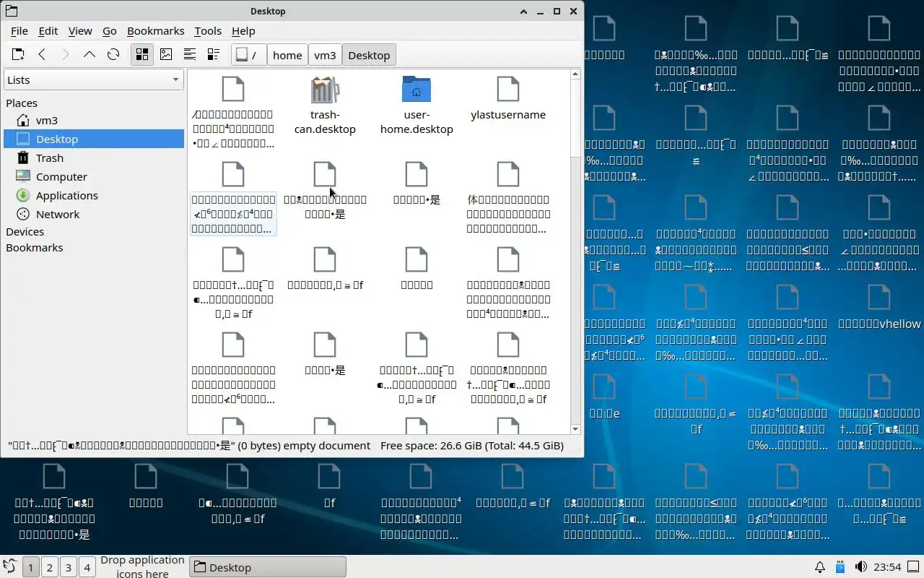Click the scrollbar down arrow
The image size is (924, 578).
pyautogui.click(x=575, y=429)
